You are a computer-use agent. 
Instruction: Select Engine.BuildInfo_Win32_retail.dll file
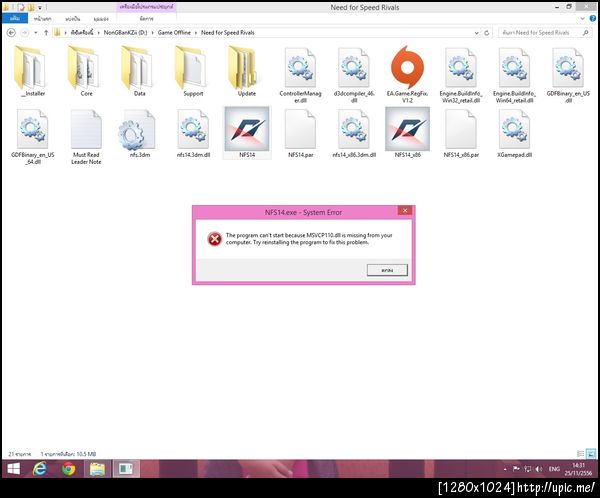pyautogui.click(x=461, y=75)
